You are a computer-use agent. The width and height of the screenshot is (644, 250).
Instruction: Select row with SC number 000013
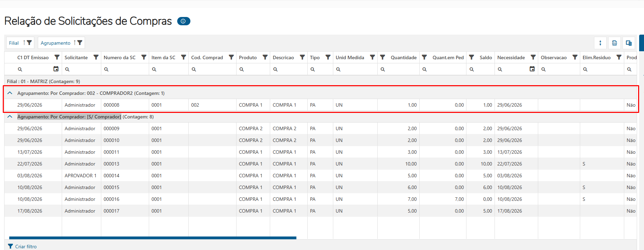coord(321,164)
